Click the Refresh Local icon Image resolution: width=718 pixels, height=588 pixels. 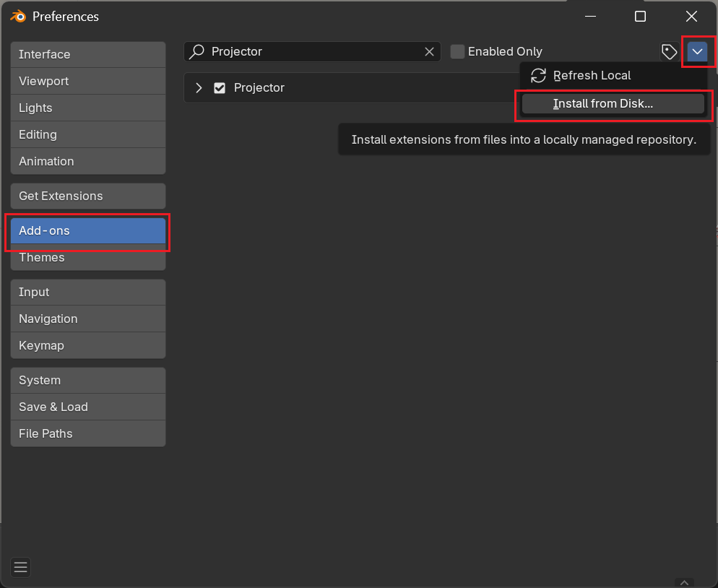click(539, 76)
